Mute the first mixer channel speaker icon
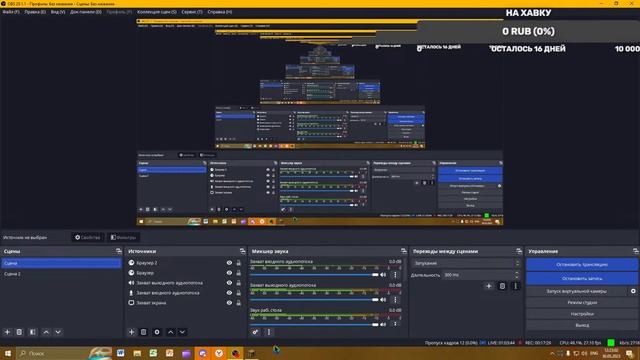 coord(383,275)
